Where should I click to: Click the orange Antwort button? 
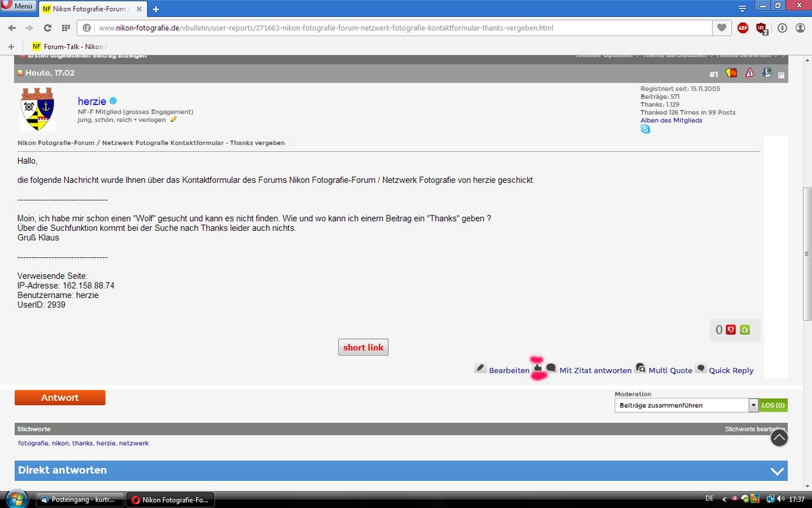click(60, 398)
